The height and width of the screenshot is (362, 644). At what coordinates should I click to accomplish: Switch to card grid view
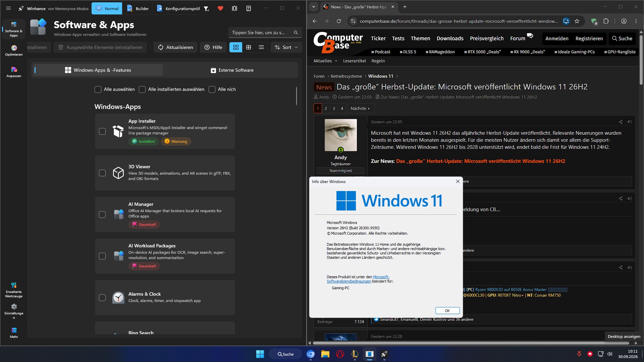coord(236,47)
